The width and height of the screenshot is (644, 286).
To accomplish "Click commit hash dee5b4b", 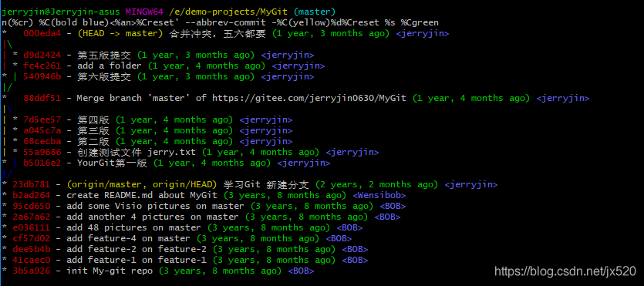I will coord(31,250).
